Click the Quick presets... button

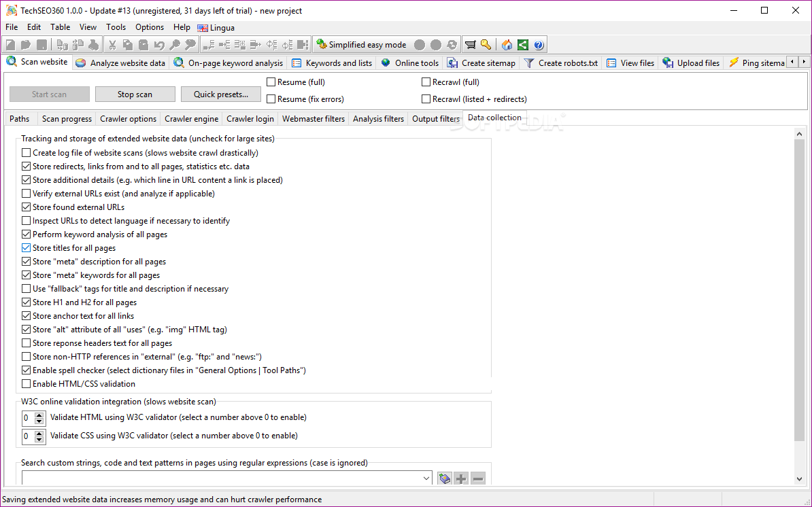click(220, 94)
